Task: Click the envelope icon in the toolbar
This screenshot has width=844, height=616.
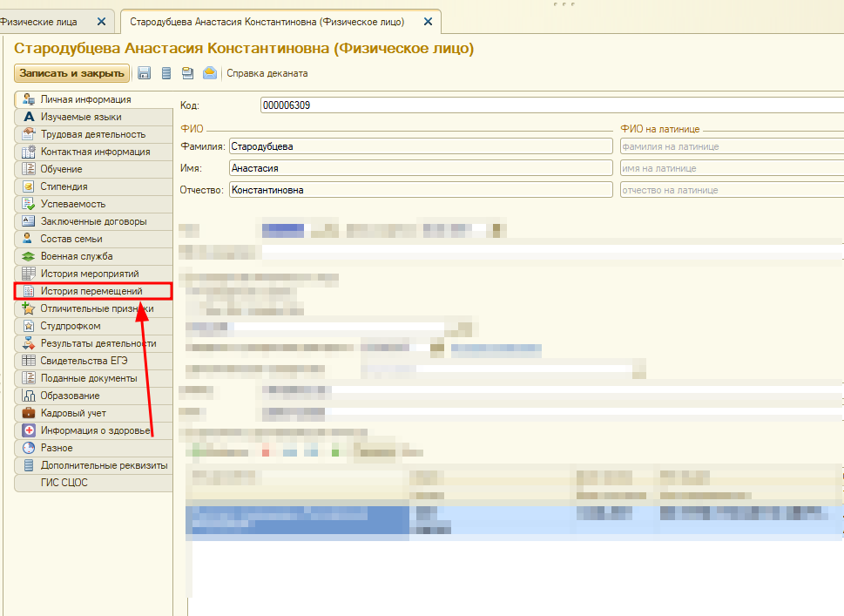Action: point(210,73)
